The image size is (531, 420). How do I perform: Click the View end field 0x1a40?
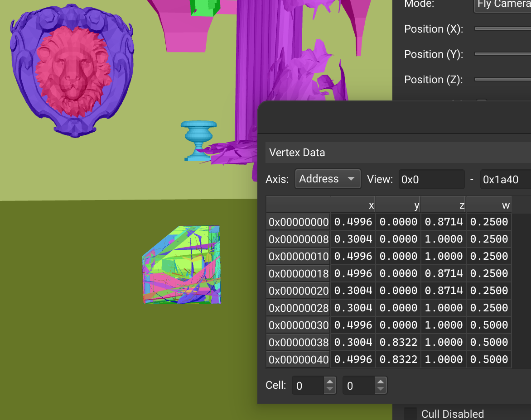coord(506,179)
